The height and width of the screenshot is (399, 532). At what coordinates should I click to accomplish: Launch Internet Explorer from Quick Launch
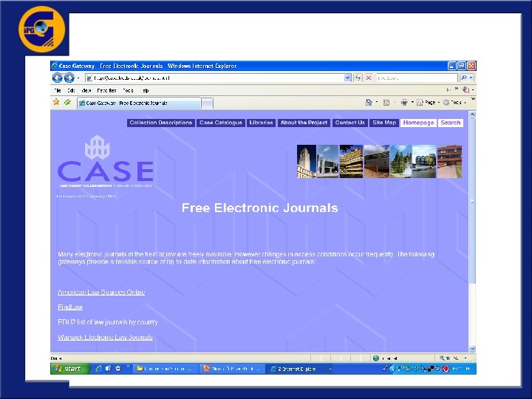point(98,369)
